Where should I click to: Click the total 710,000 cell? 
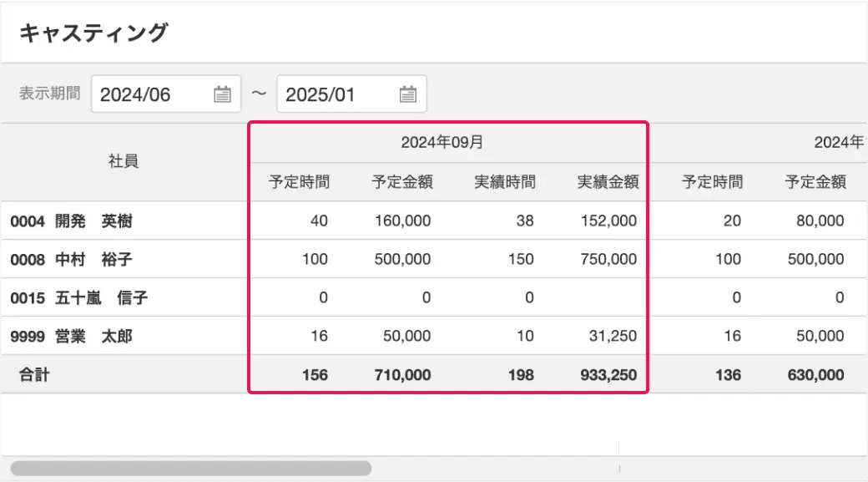coord(402,375)
